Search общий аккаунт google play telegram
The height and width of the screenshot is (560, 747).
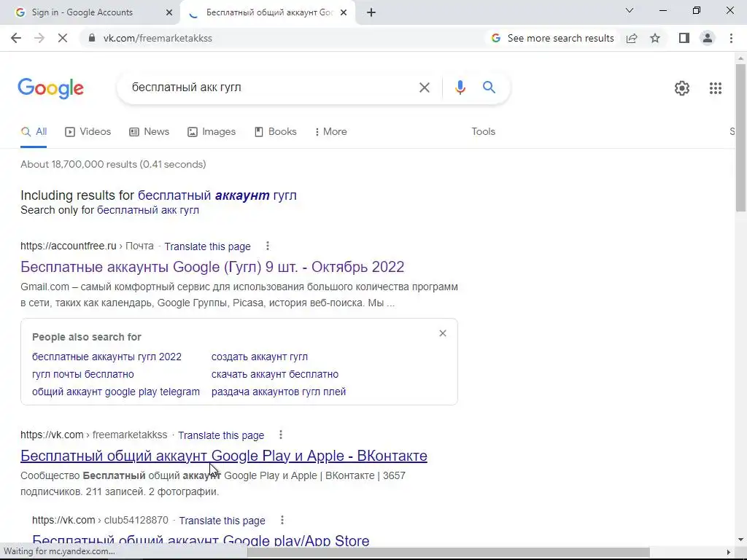(x=116, y=392)
